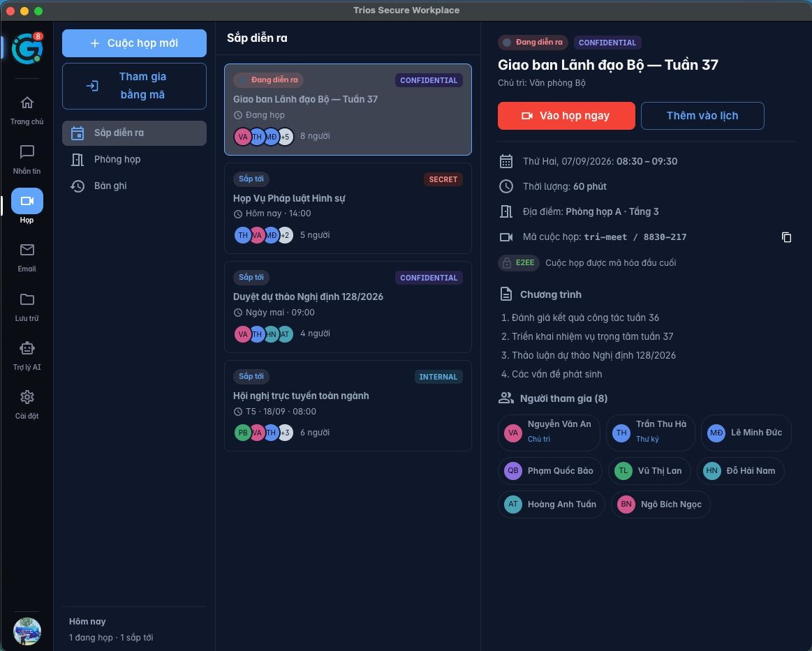Screen dimensions: 812x651
Task: Select Duyệt dự thảo Nghị định 128/2026 card
Action: [x=348, y=307]
